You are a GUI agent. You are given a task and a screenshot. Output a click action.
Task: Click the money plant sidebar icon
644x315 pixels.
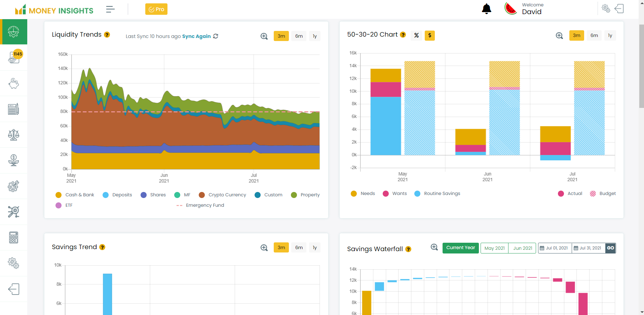click(13, 160)
